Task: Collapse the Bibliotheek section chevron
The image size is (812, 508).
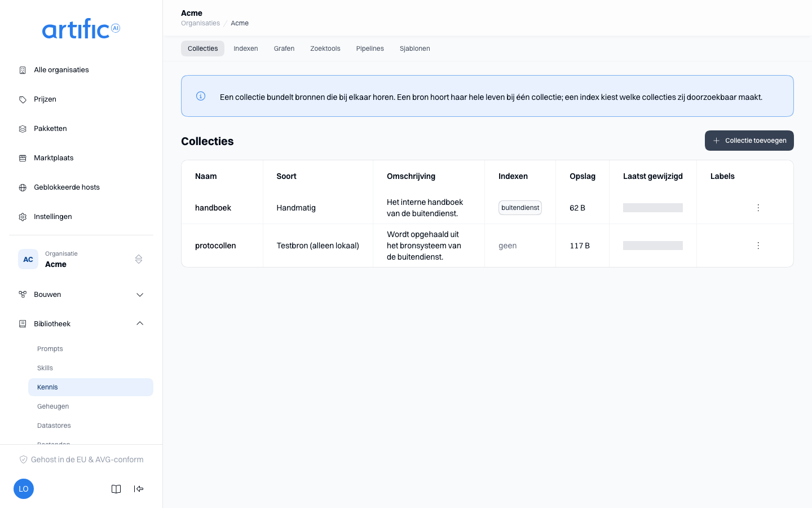Action: 140,323
